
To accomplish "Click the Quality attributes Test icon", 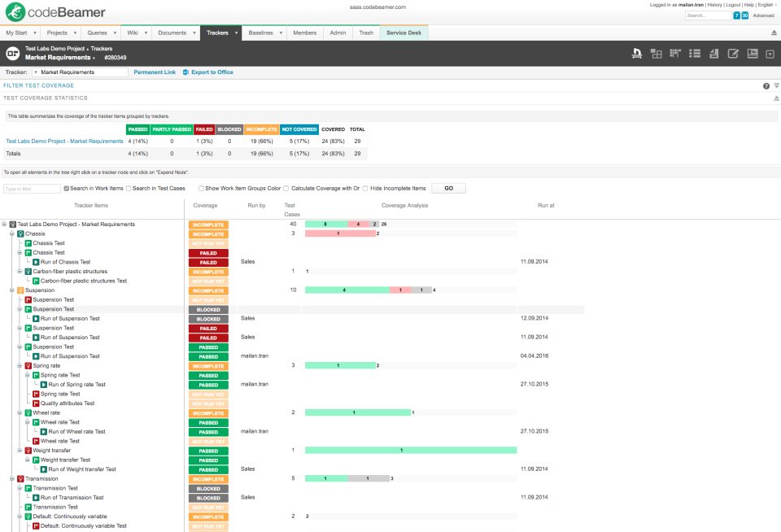I will click(x=36, y=403).
